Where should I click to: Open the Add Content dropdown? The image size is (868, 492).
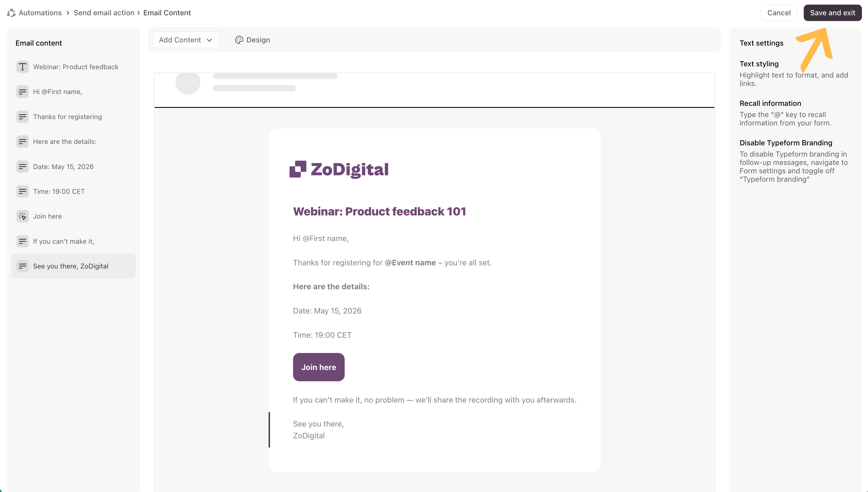tap(186, 40)
